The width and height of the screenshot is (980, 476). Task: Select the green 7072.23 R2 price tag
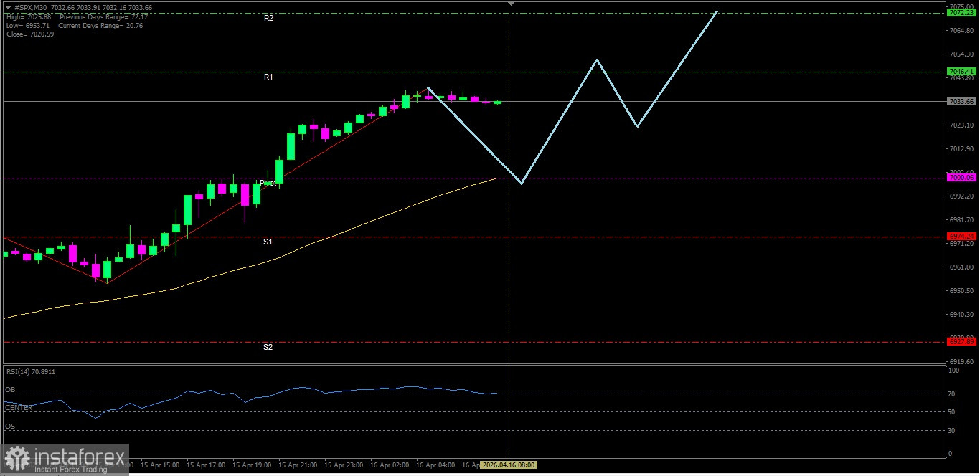point(961,13)
